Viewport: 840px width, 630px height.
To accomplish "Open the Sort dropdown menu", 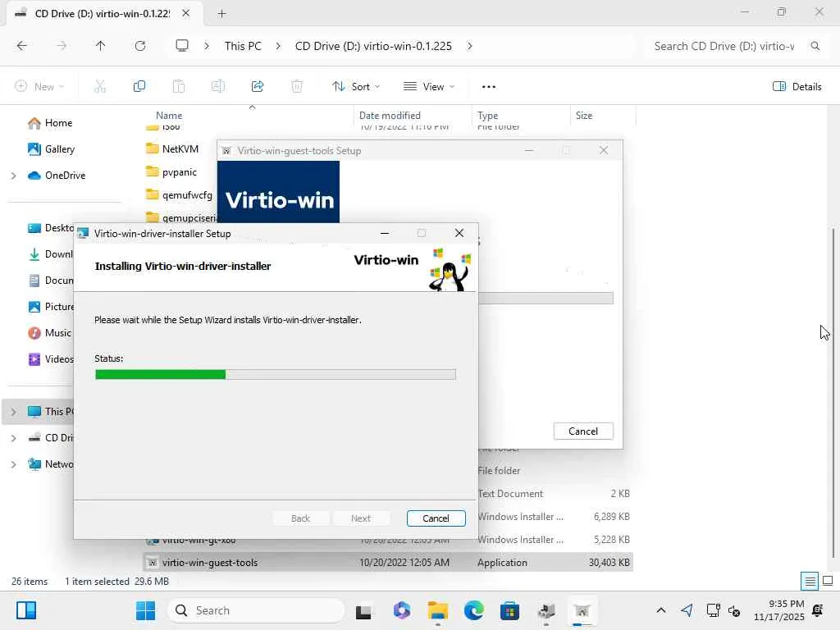I will point(356,86).
